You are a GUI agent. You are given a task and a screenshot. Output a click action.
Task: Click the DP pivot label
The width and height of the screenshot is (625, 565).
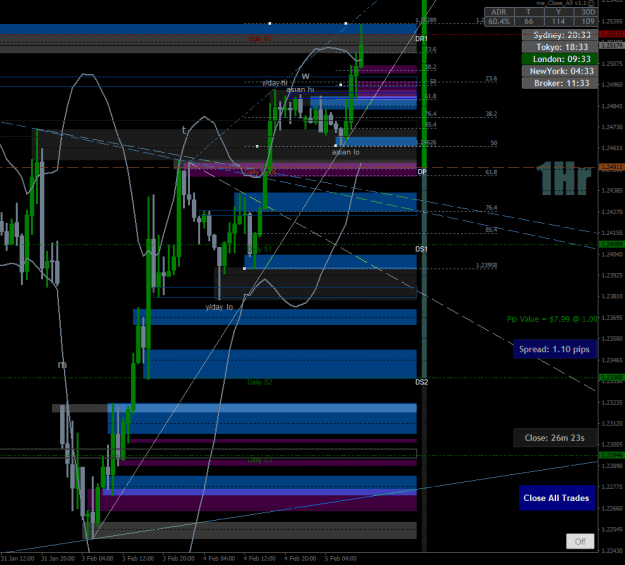point(422,171)
